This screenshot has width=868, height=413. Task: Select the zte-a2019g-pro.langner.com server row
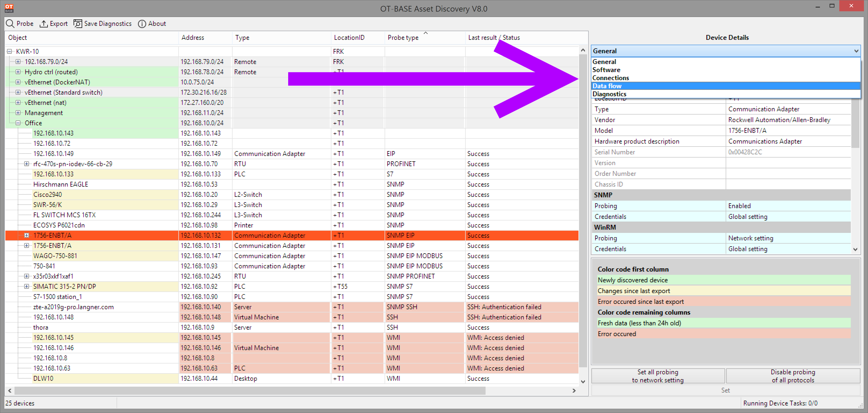(x=292, y=307)
